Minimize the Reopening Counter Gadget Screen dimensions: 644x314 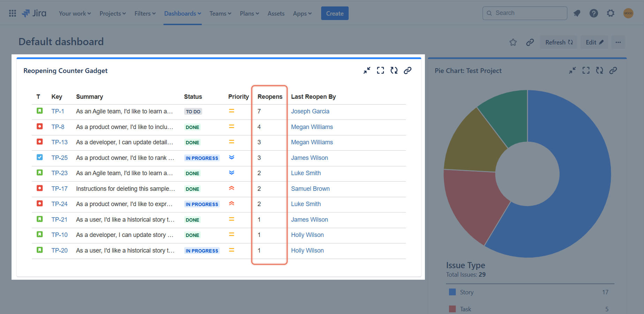click(x=367, y=70)
